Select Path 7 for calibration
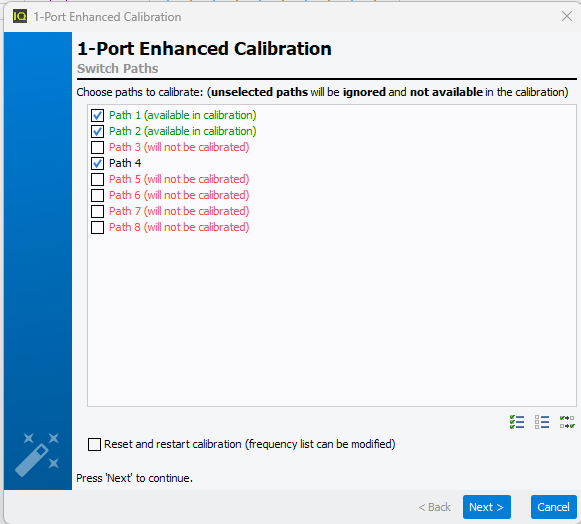581x524 pixels. pos(97,212)
